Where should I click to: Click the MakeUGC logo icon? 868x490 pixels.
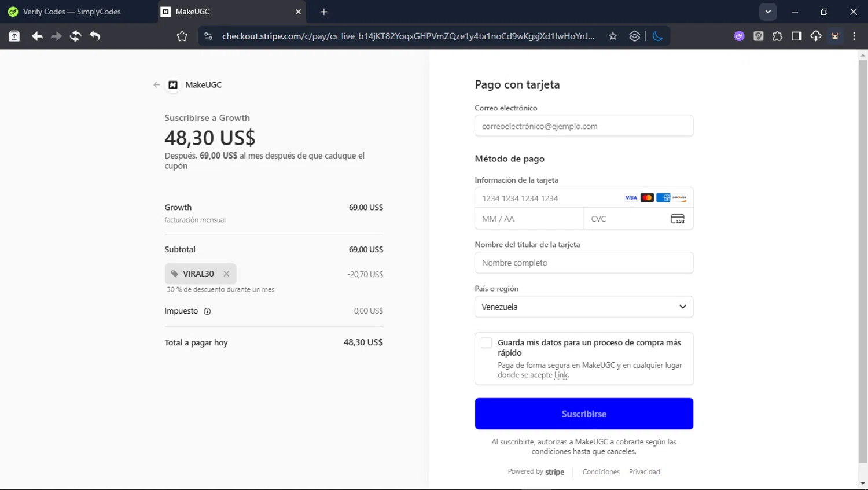click(172, 84)
